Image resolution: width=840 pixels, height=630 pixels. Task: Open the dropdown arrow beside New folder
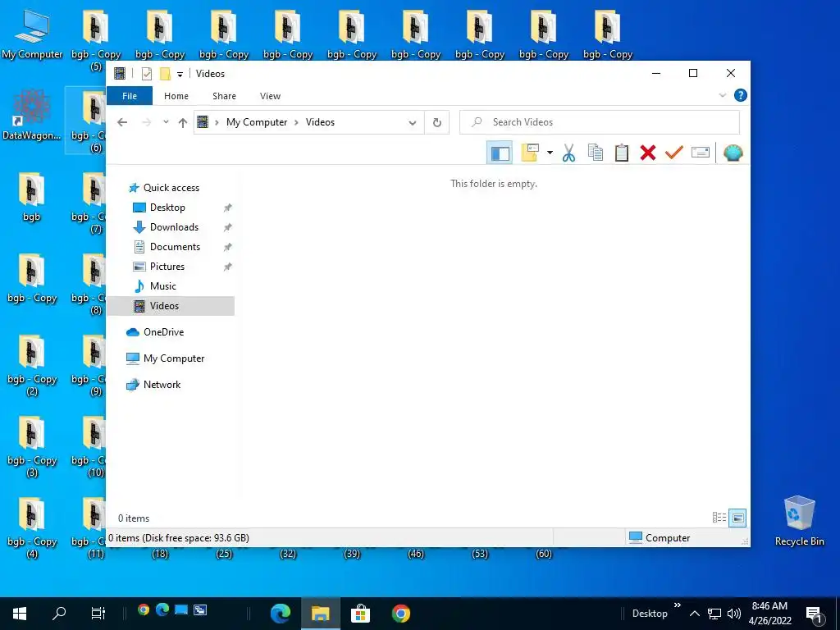(x=550, y=153)
